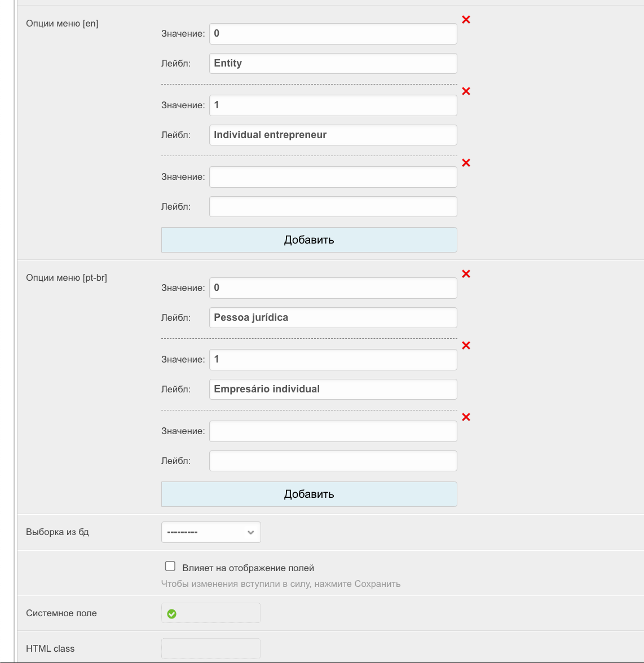
Task: Focus the empty Значение field in the [pt-br] section
Action: 333,431
